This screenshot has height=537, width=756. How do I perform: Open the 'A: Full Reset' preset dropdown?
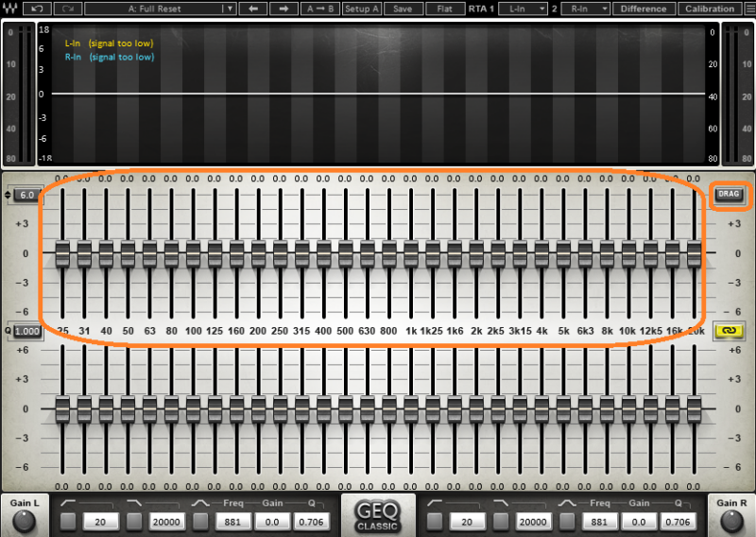tap(161, 9)
